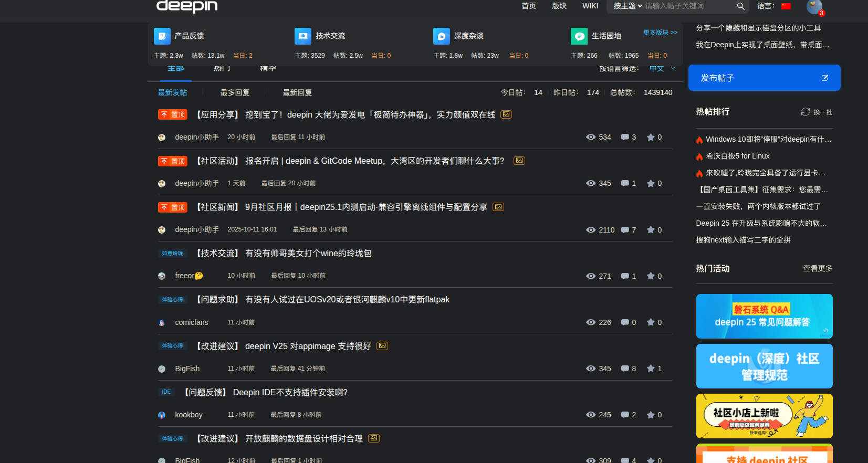This screenshot has height=463, width=868.
Task: Open the 产品反馈 board icon
Action: [162, 36]
